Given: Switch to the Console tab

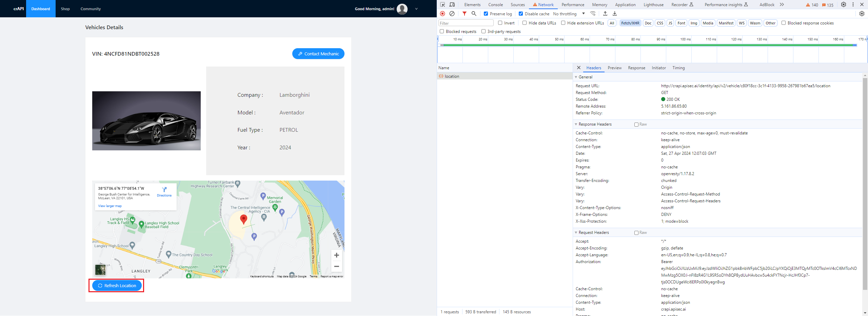Looking at the screenshot, I should [495, 5].
